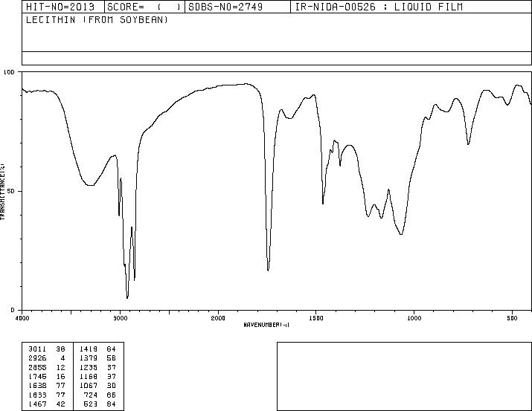Click the 100 label on the transmittance axis
532x411 pixels.
point(9,72)
